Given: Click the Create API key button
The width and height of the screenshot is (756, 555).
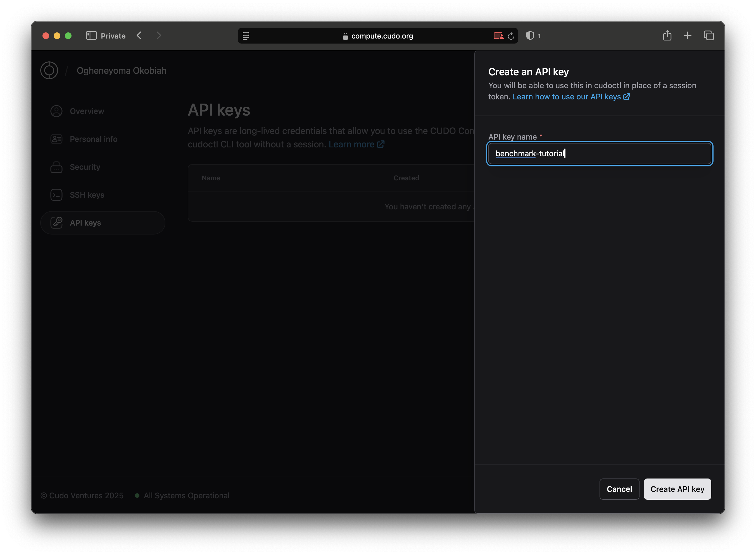Looking at the screenshot, I should 677,489.
